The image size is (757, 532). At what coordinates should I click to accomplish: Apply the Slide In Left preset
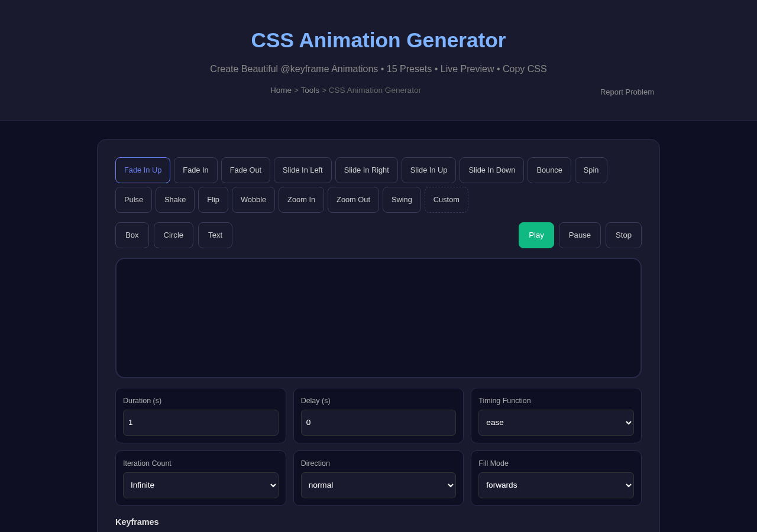[x=303, y=170]
